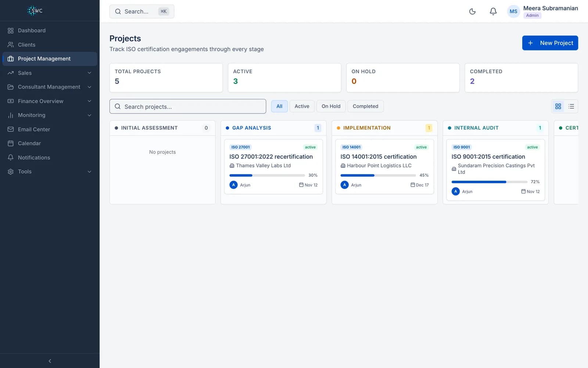
Task: Create a New Project
Action: pyautogui.click(x=550, y=43)
